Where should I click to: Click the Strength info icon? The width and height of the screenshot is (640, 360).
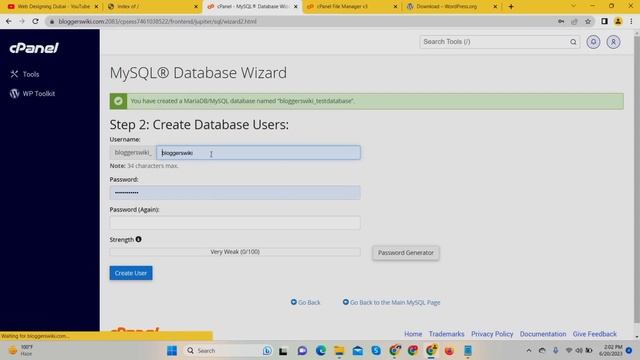tap(138, 239)
